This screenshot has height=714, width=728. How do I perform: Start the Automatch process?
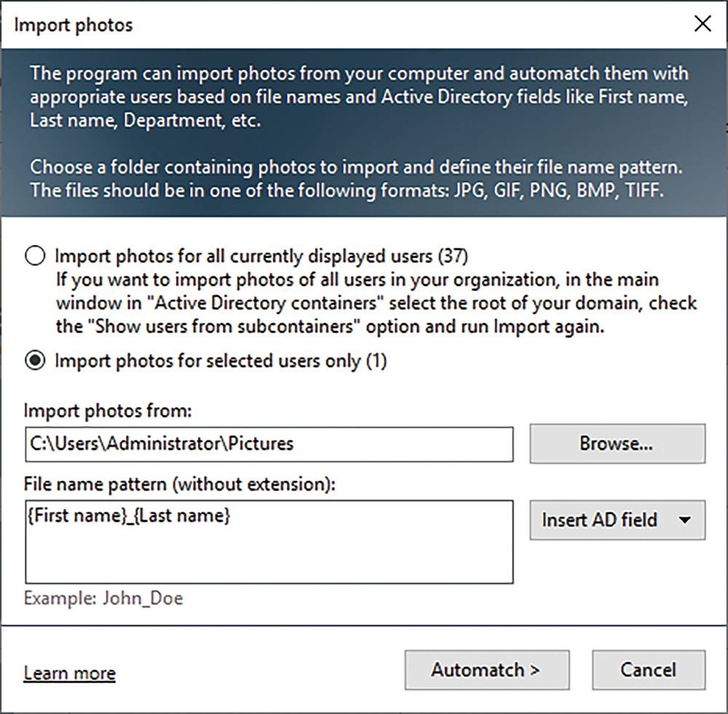(x=487, y=670)
